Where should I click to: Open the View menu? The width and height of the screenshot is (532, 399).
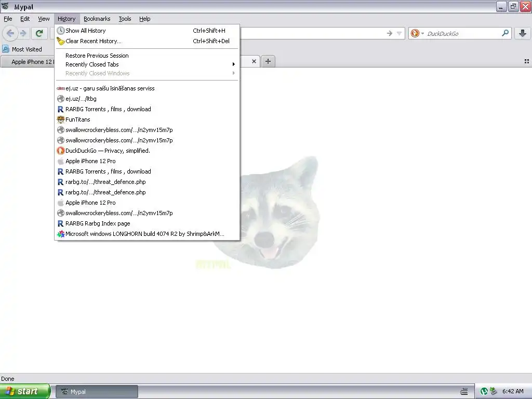tap(44, 19)
